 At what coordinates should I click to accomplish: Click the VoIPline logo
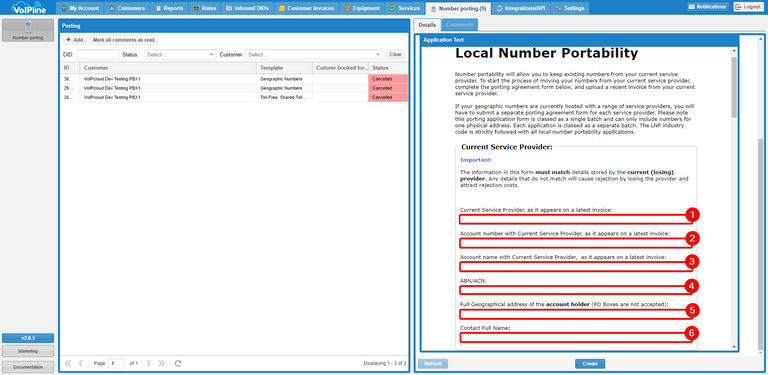(28, 8)
